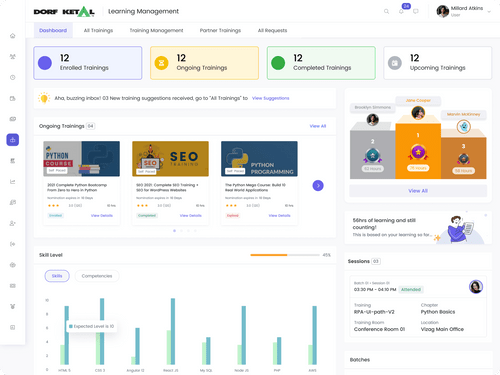500x375 pixels.
Task: Select the first carousel pagination dot
Action: click(174, 231)
